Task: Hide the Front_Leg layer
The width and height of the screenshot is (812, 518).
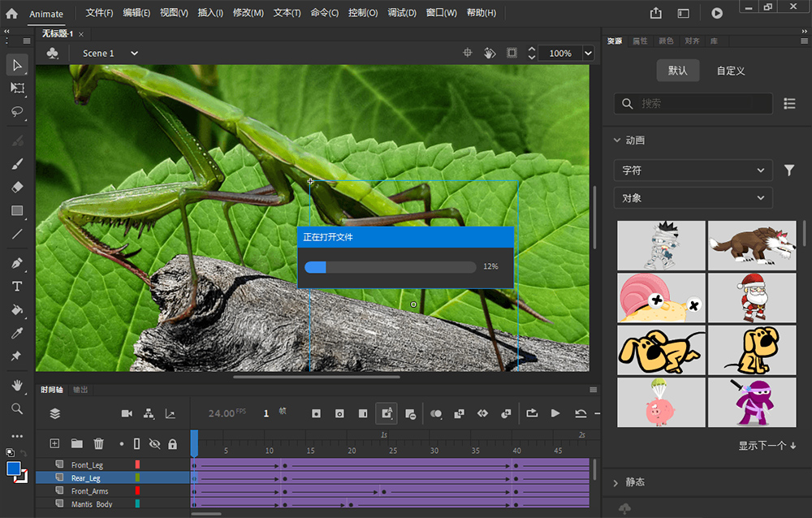Action: (x=154, y=464)
